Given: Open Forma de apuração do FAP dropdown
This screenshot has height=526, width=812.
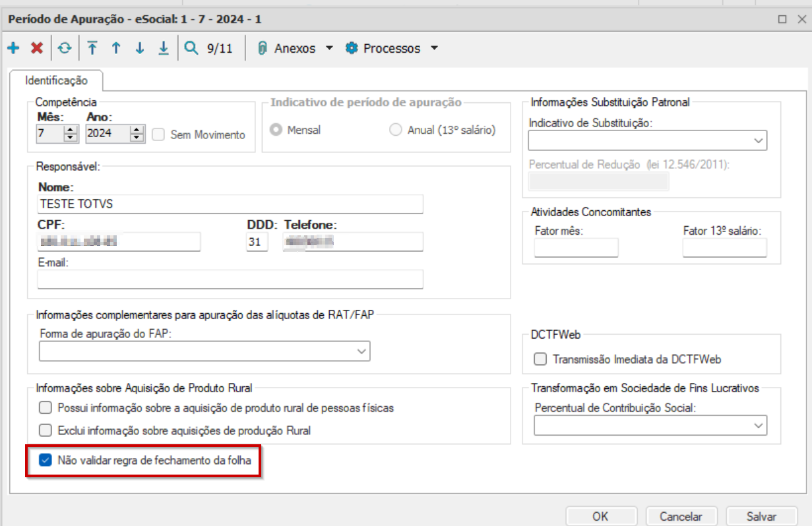Looking at the screenshot, I should pos(361,351).
